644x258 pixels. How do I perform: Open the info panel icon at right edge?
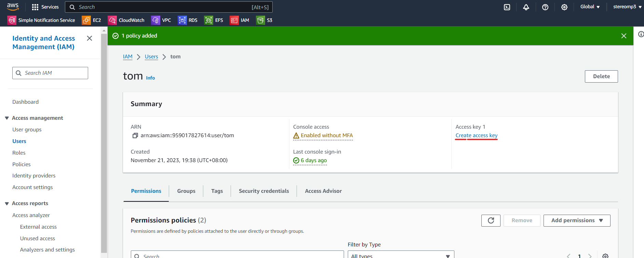(x=641, y=34)
